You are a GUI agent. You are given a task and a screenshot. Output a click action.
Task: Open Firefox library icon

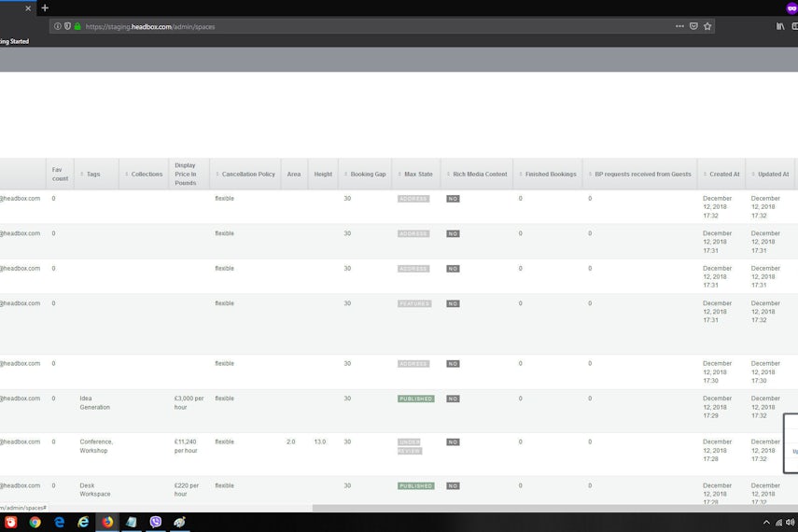point(780,26)
